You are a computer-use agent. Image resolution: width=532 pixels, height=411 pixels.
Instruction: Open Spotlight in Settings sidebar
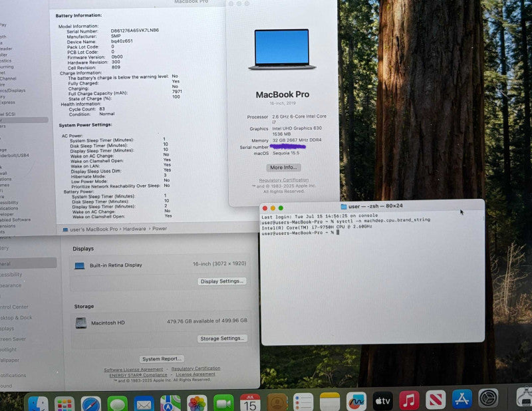pos(8,350)
